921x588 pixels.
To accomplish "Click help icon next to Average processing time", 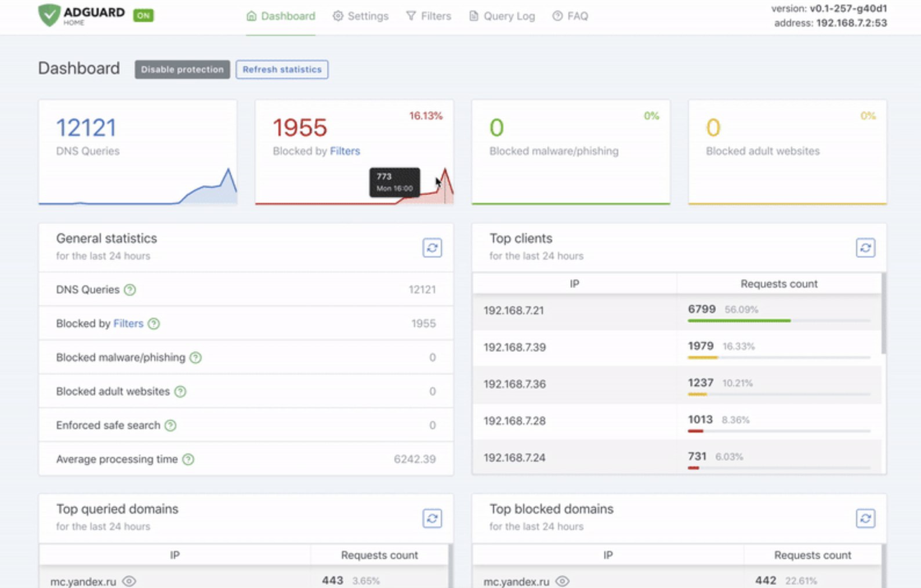I will (188, 459).
